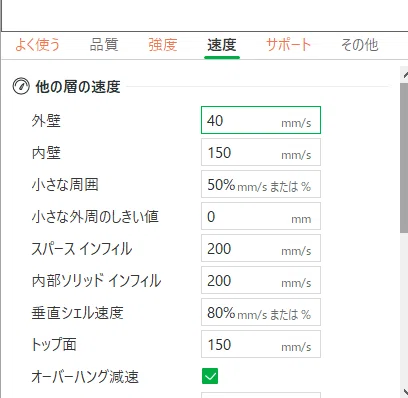Focus the 外壁 speed input field

(261, 120)
